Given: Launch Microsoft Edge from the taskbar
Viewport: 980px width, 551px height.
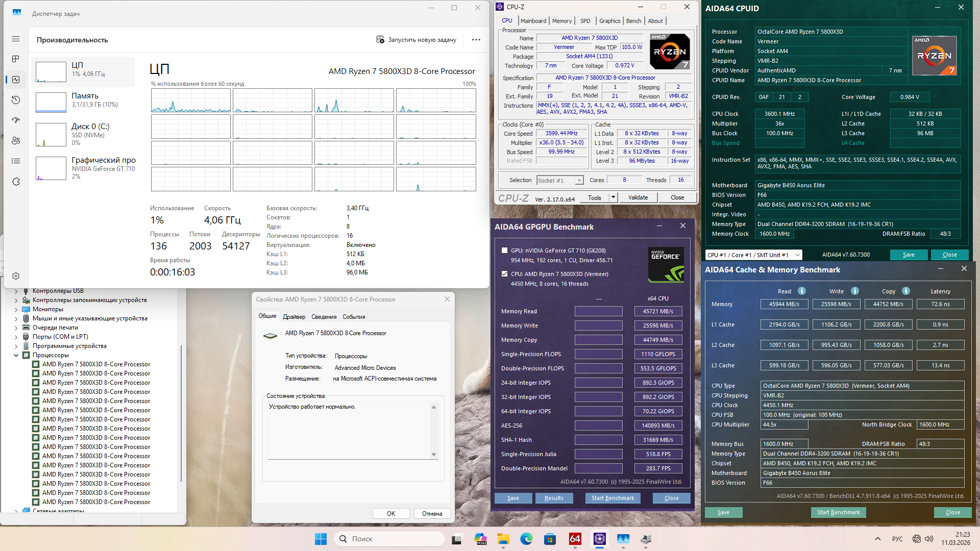Looking at the screenshot, I should (526, 539).
